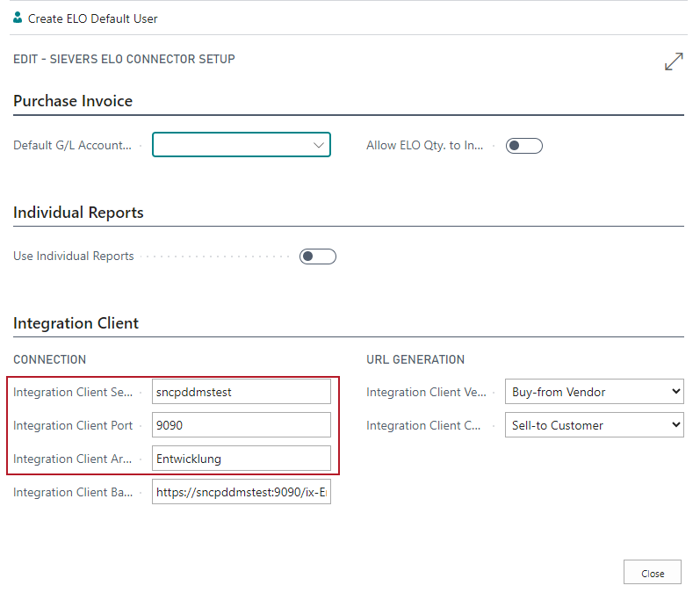
Task: Click the Edit - Sievers ELO Connector Setup title
Action: (x=124, y=60)
